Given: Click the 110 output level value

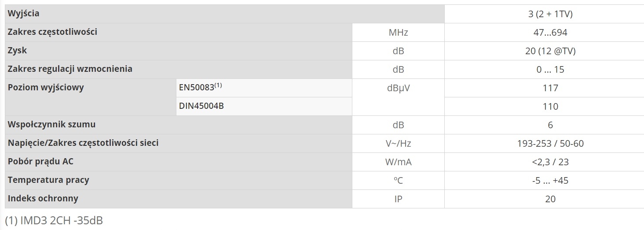Looking at the screenshot, I should [550, 107].
